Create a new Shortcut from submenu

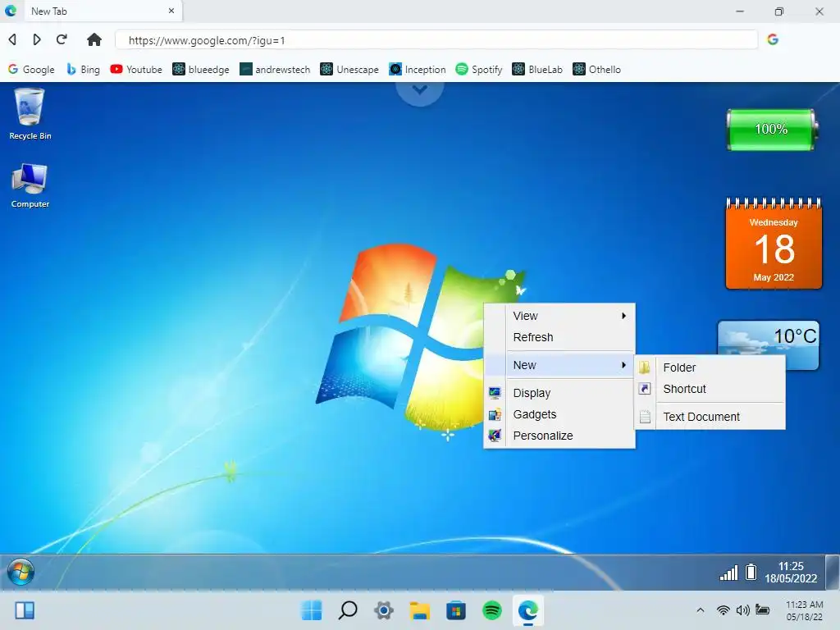[710, 389]
